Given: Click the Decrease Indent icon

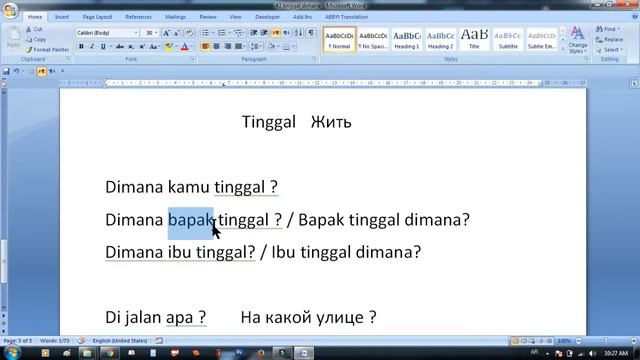Looking at the screenshot, I should [253, 33].
